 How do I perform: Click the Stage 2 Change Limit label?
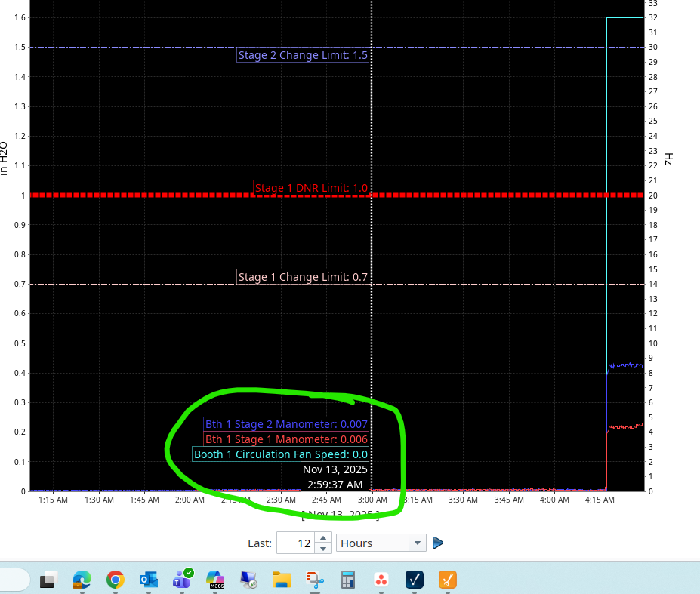click(303, 55)
